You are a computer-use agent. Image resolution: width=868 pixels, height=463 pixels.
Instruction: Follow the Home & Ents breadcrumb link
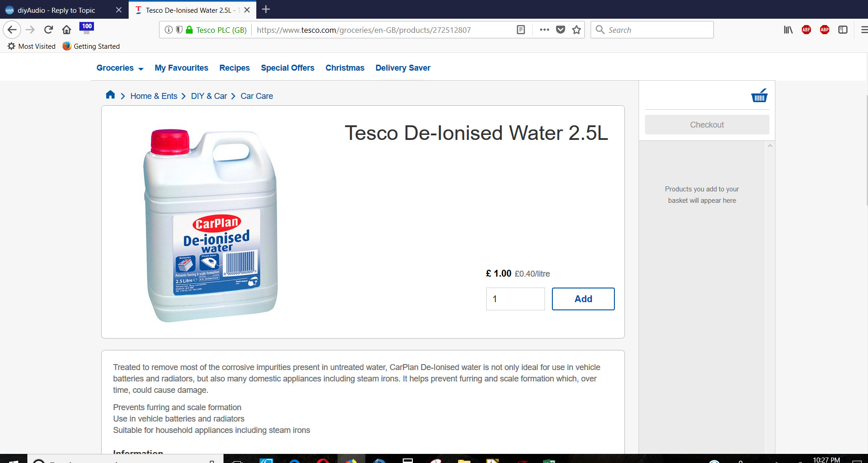point(154,96)
